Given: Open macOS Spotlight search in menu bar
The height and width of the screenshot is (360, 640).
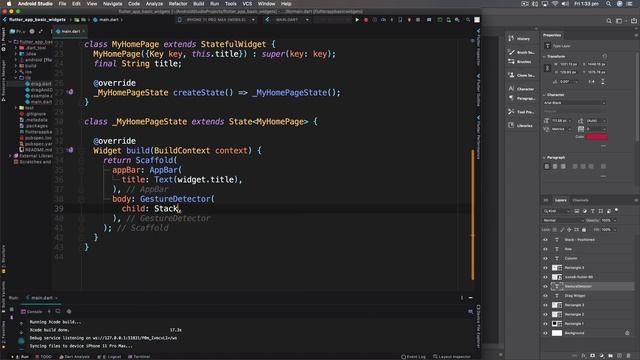Looking at the screenshot, I should click(609, 4).
